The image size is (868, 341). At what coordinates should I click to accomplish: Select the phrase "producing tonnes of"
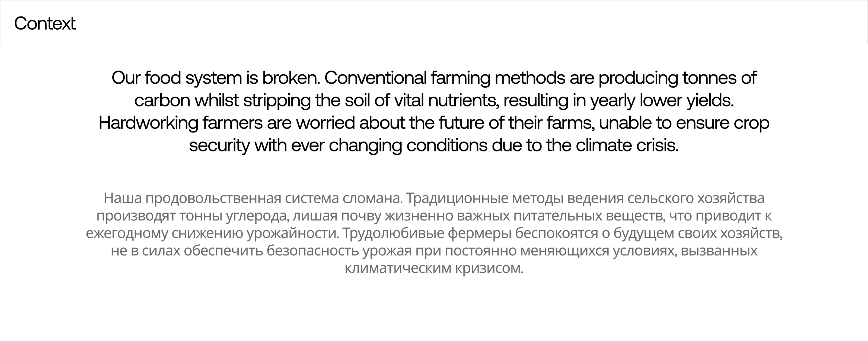point(677,78)
